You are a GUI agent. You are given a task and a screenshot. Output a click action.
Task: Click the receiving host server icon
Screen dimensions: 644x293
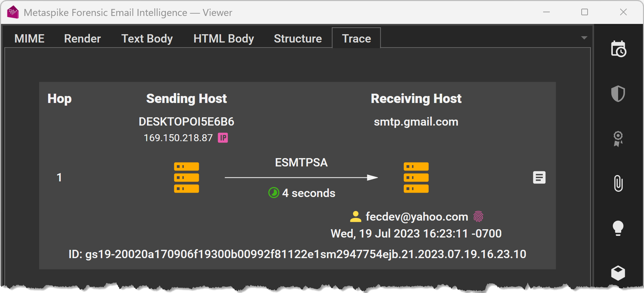click(416, 177)
